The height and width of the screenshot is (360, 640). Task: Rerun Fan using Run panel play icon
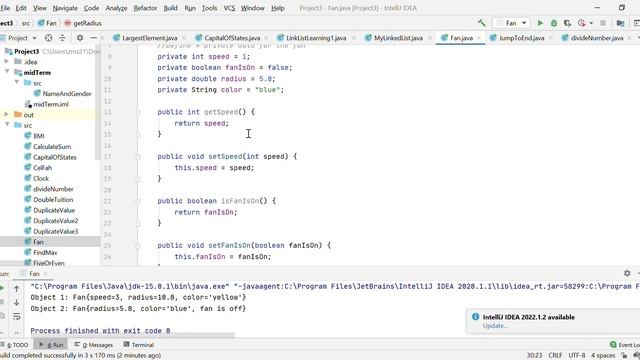[x=2, y=289]
